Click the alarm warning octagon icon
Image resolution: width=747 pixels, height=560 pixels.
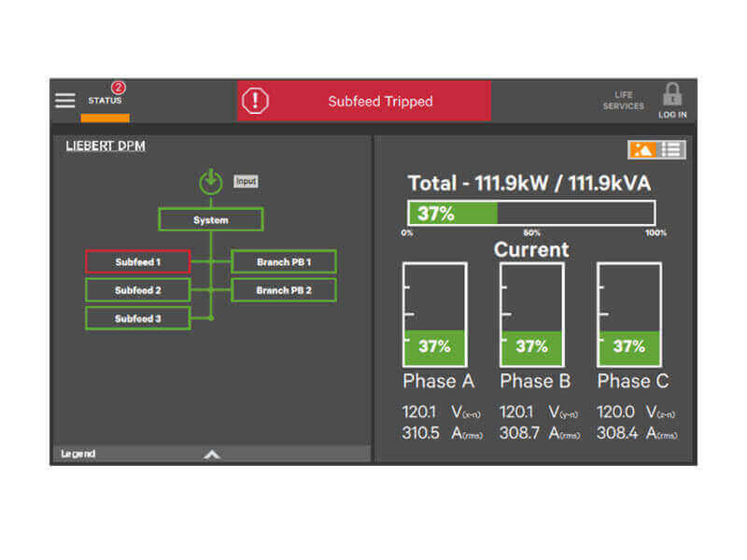[255, 101]
